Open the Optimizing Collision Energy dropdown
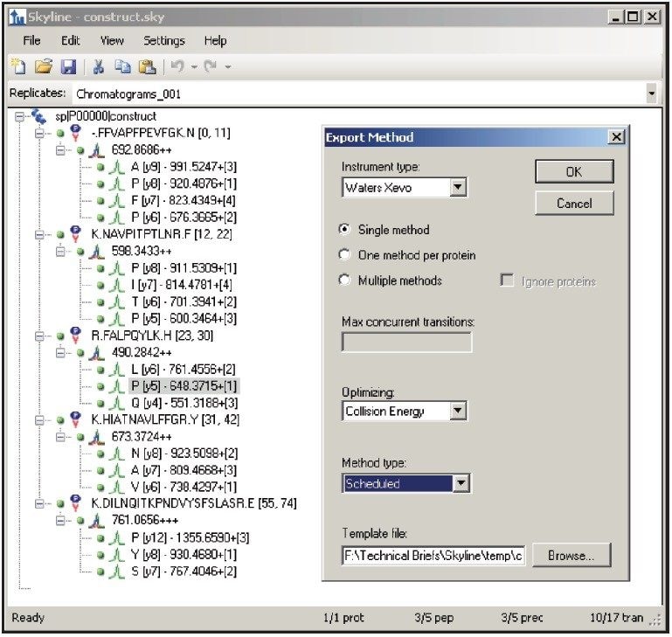Screen dimensions: 672x637 [458, 411]
